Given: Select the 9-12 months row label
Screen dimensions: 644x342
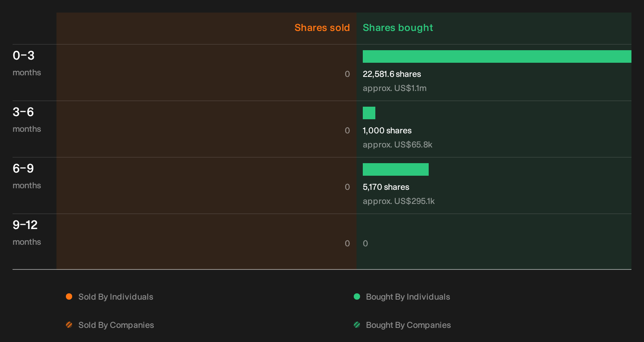Looking at the screenshot, I should (x=27, y=233).
